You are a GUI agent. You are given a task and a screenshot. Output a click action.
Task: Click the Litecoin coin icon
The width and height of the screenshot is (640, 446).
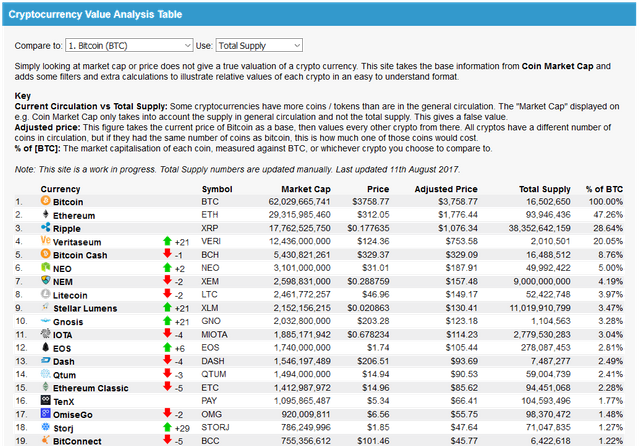(x=45, y=294)
